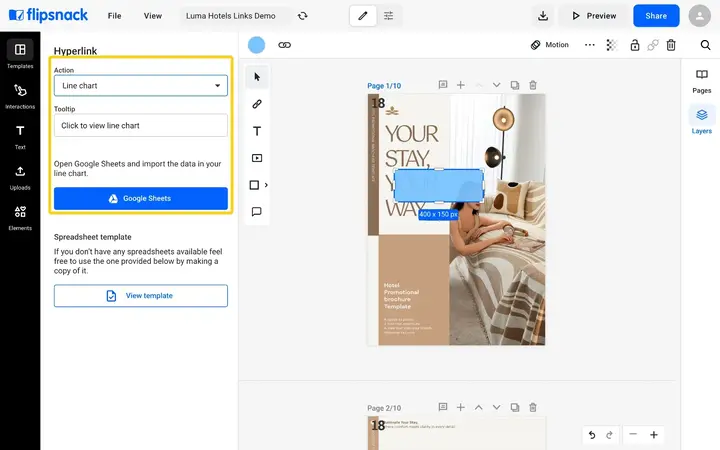Screen dimensions: 720x450
Task: Click the Tooltip text field
Action: (x=141, y=125)
